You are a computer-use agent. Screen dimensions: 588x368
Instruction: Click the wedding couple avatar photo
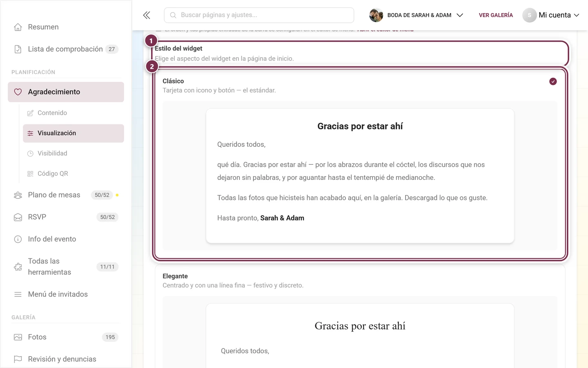click(x=376, y=15)
